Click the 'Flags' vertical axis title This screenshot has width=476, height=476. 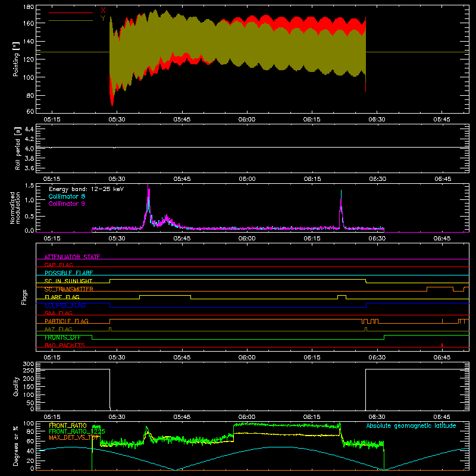(x=24, y=297)
